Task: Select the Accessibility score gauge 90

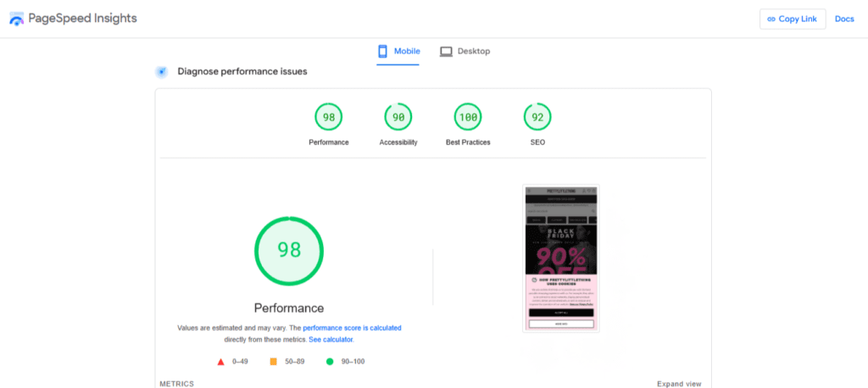Action: click(x=398, y=117)
